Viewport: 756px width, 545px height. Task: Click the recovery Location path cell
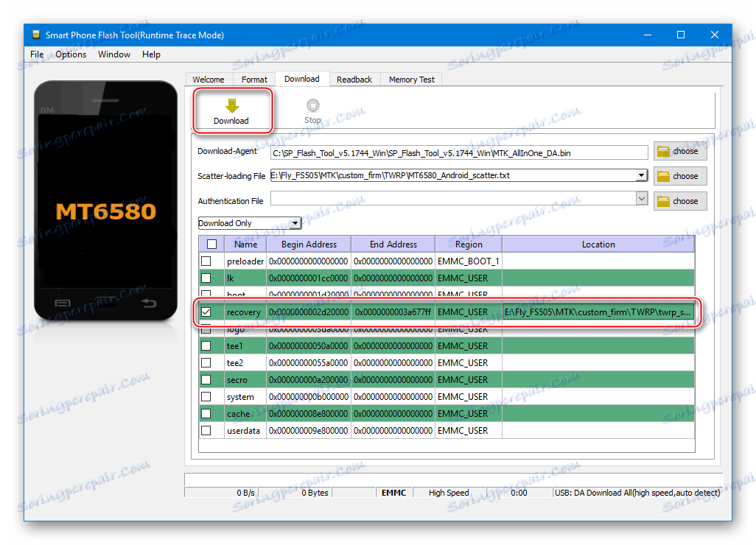[598, 312]
